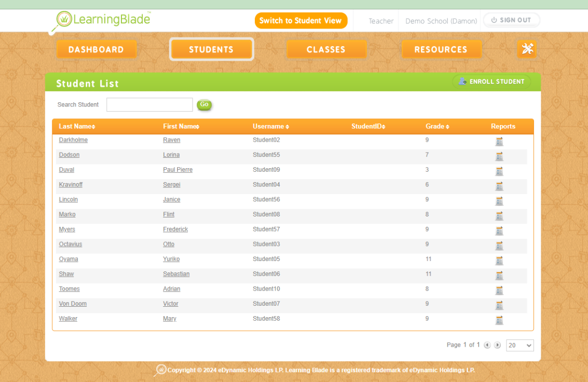Click the Learning Blade logo

pyautogui.click(x=104, y=21)
